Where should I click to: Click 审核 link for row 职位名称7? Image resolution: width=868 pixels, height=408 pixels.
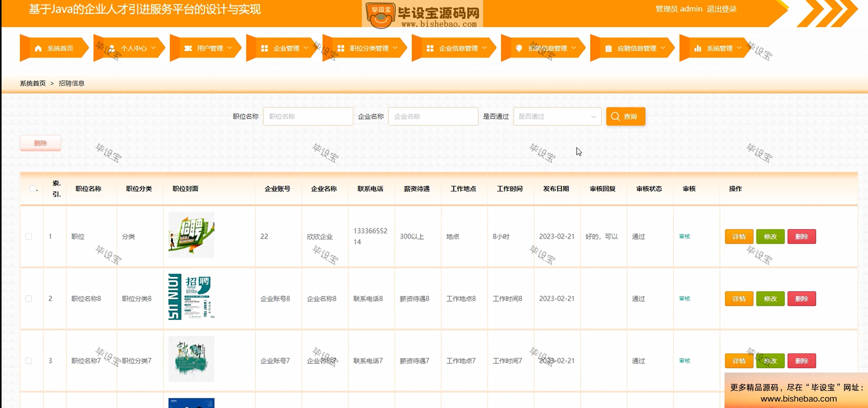pos(685,361)
